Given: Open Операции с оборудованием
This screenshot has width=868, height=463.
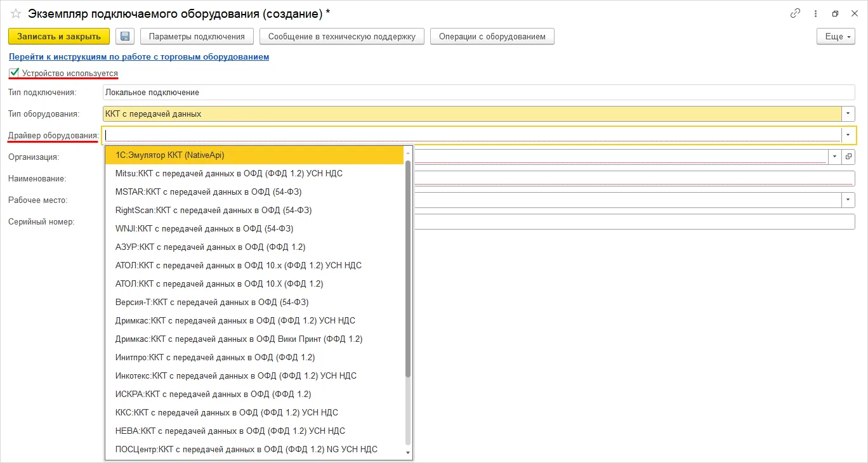Looking at the screenshot, I should coord(492,36).
